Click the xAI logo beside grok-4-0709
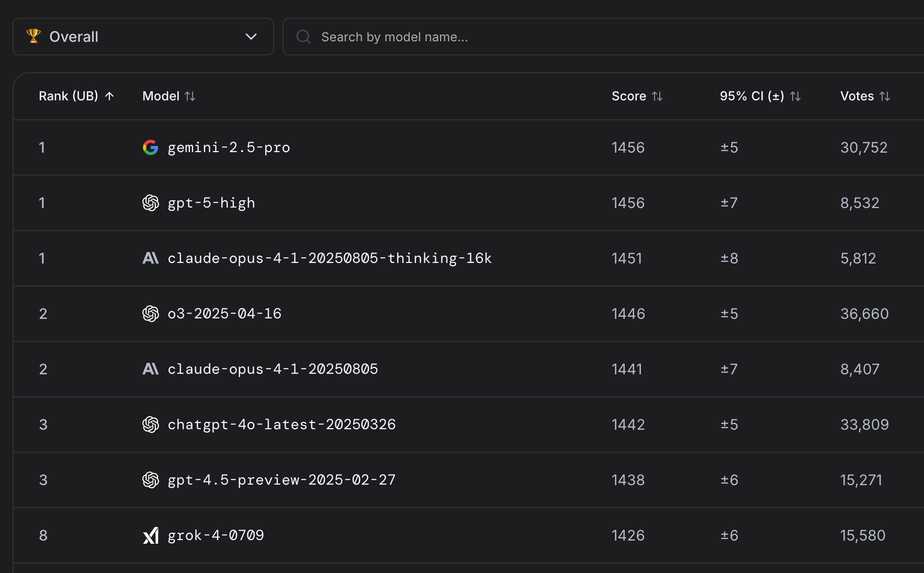 [151, 535]
